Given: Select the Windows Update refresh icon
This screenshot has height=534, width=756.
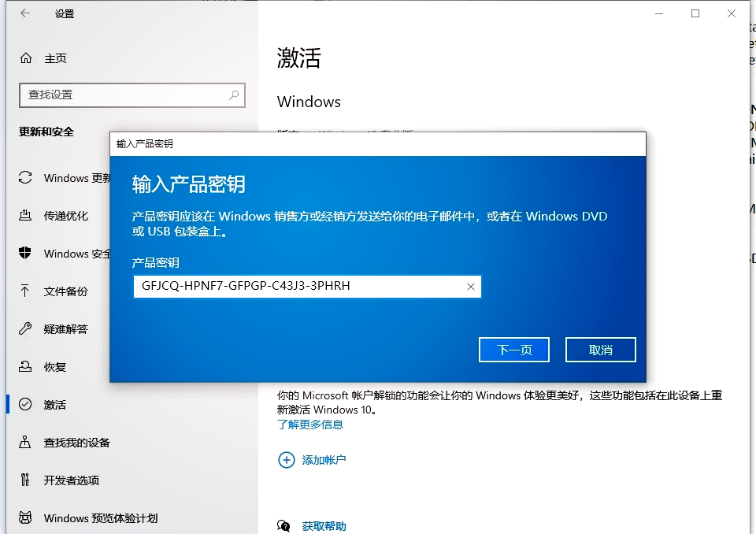Looking at the screenshot, I should tap(25, 178).
